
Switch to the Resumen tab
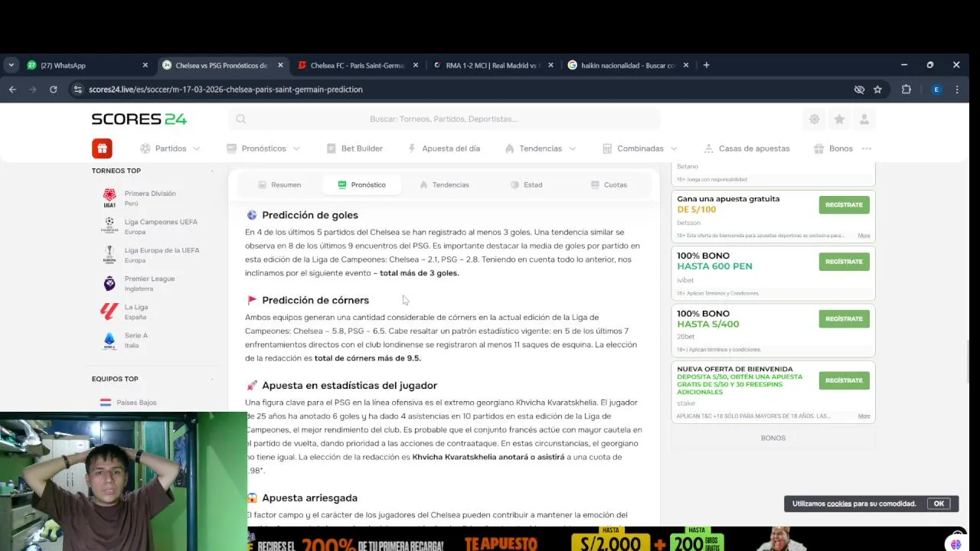click(279, 184)
